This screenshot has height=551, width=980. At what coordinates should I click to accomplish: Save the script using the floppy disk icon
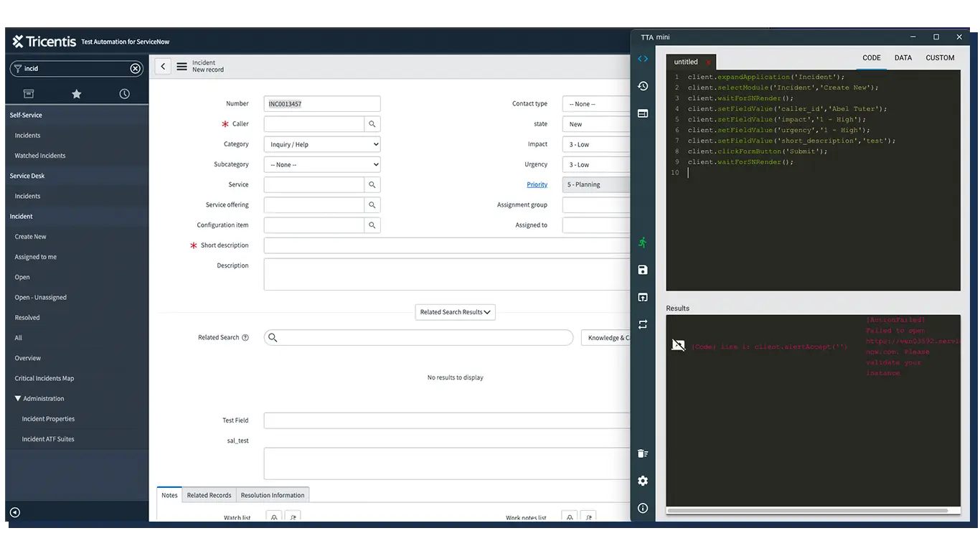(643, 270)
